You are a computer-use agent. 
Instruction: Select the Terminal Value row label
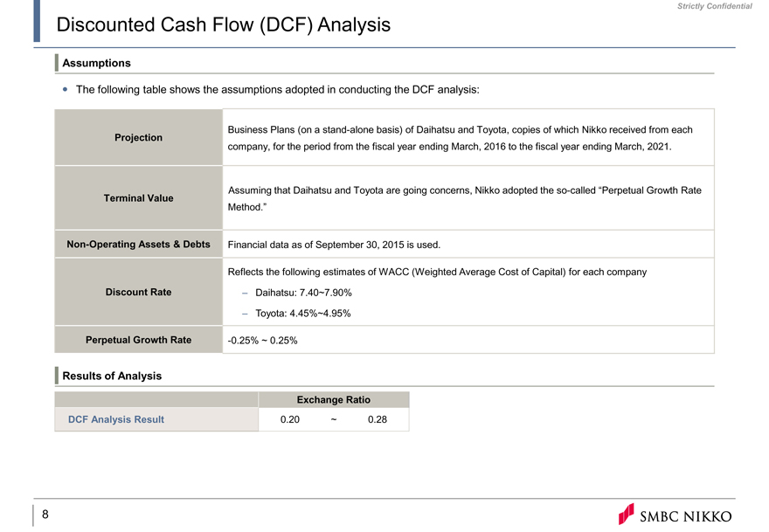click(138, 197)
